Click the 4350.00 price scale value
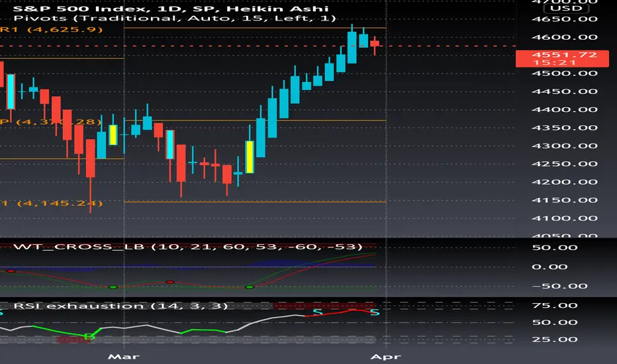Image resolution: width=617 pixels, height=364 pixels. (564, 128)
